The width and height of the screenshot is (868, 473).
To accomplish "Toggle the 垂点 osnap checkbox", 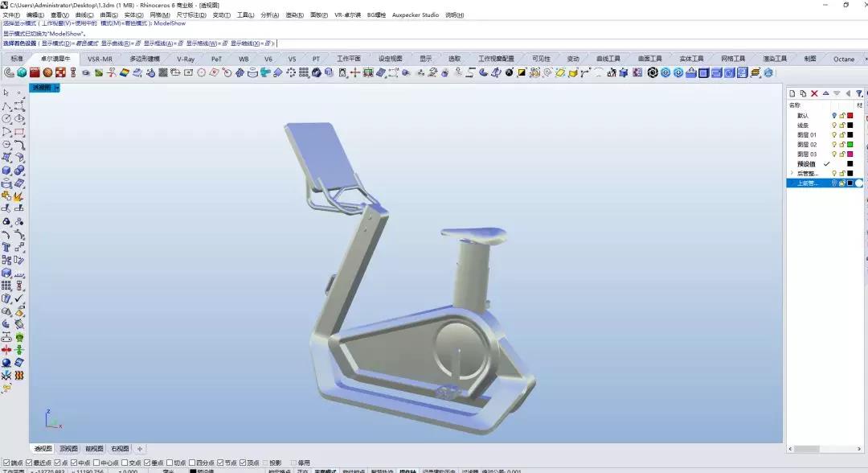I will (147, 463).
